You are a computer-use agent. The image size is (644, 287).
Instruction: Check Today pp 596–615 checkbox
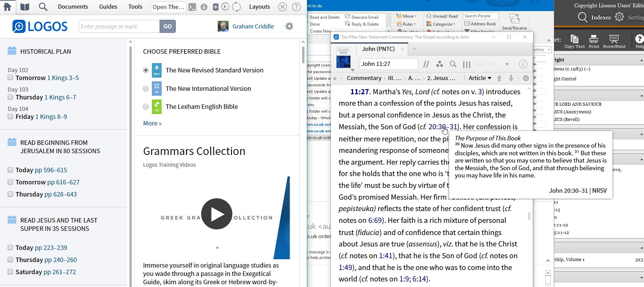[10, 170]
